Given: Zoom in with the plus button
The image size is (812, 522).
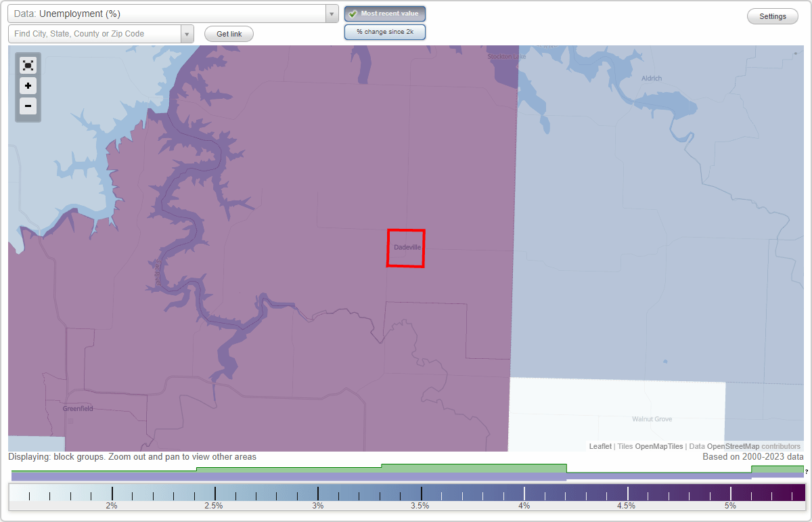Looking at the screenshot, I should (28, 86).
